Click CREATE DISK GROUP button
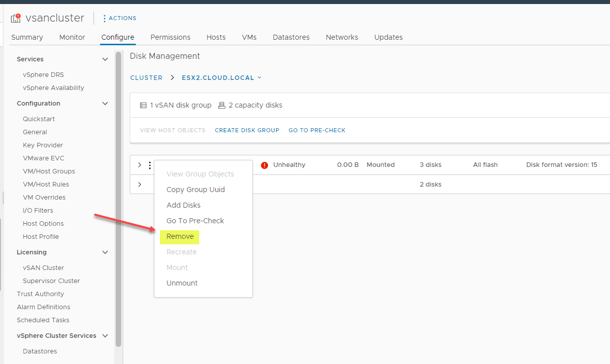The height and width of the screenshot is (364, 610). [x=247, y=130]
